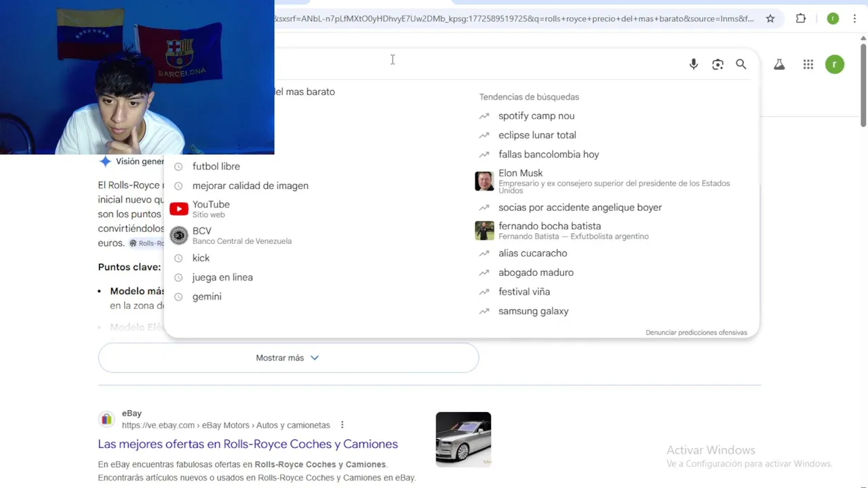Select mejorar calidad de imagen suggestion
The width and height of the screenshot is (868, 488).
coord(250,186)
